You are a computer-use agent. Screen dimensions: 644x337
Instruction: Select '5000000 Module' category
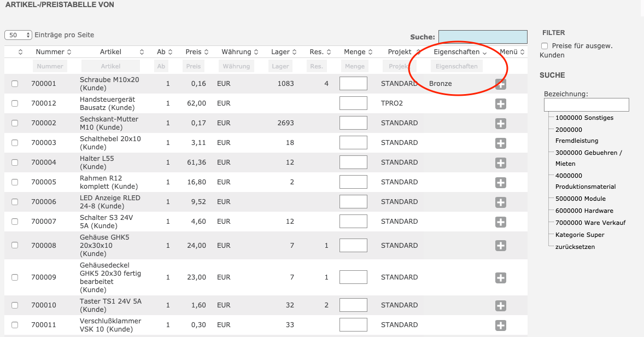click(580, 199)
